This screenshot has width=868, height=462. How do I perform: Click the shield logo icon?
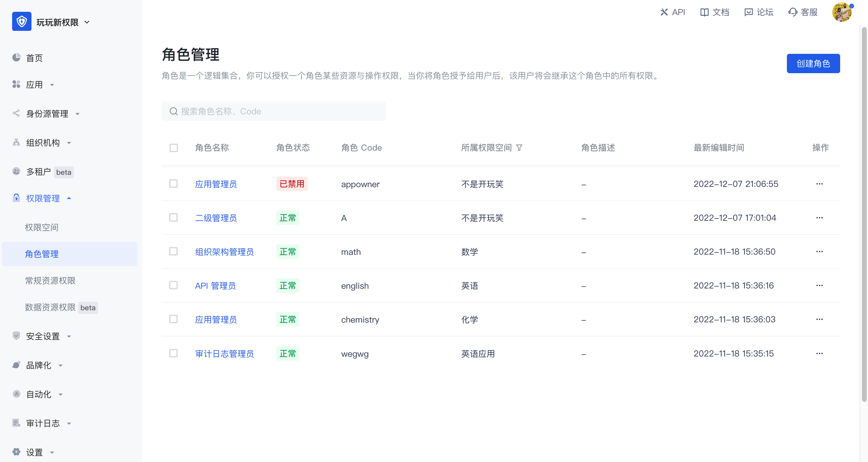tap(21, 21)
